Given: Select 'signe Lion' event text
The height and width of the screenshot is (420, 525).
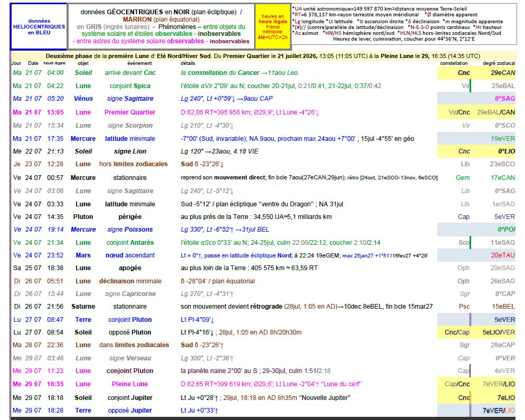Looking at the screenshot, I should [x=130, y=151].
